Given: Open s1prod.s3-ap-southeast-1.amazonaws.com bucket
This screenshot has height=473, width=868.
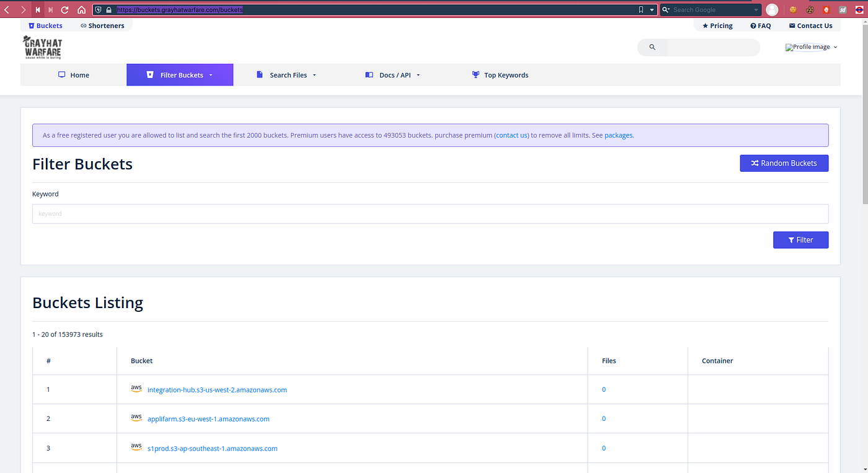Looking at the screenshot, I should tap(212, 448).
